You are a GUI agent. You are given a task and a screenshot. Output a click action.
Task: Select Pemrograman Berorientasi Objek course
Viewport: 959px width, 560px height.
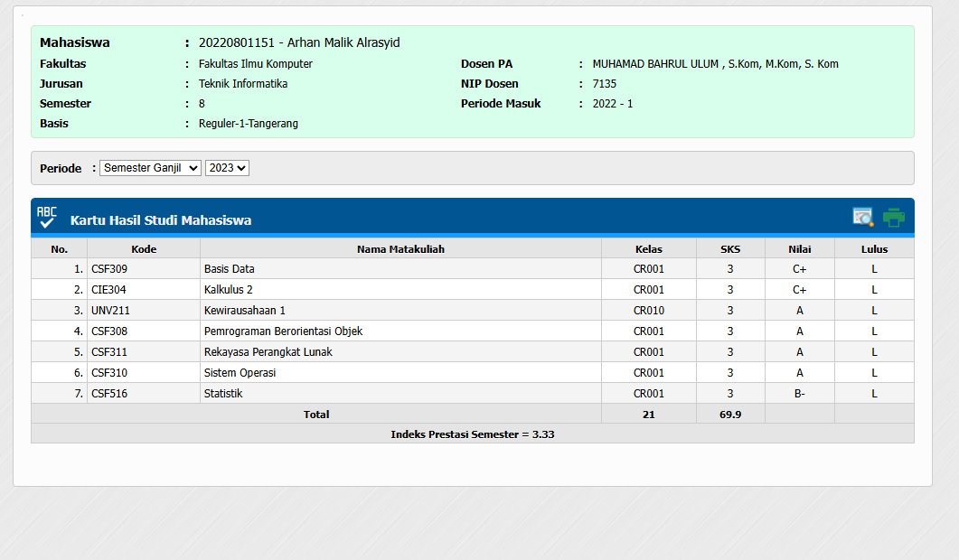pyautogui.click(x=283, y=331)
